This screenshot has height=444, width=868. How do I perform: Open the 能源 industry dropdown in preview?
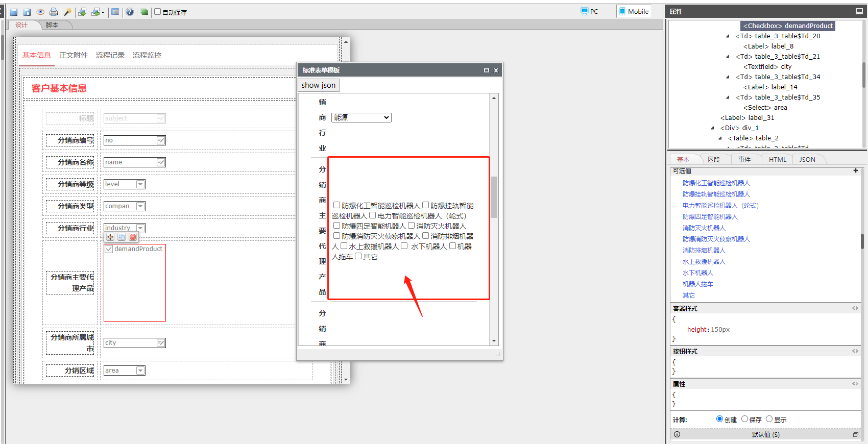tap(361, 117)
